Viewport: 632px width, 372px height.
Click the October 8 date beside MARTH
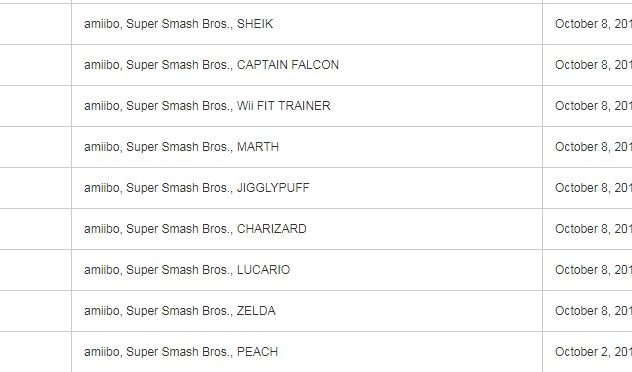(593, 147)
